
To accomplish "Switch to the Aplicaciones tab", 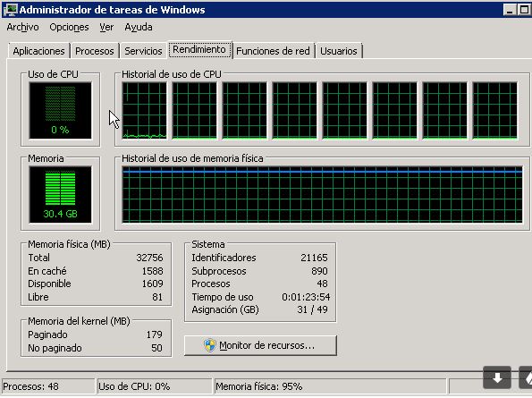I will click(38, 51).
